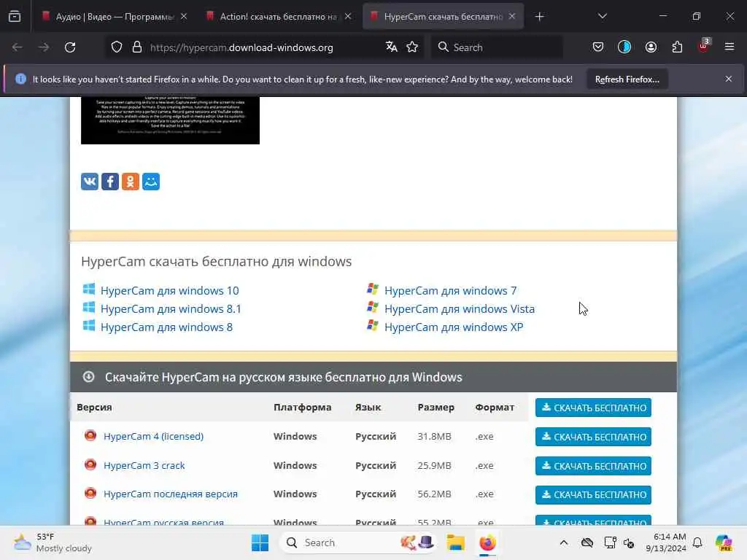Viewport: 747px width, 560px height.
Task: Translate this page icon in address bar
Action: click(x=392, y=47)
